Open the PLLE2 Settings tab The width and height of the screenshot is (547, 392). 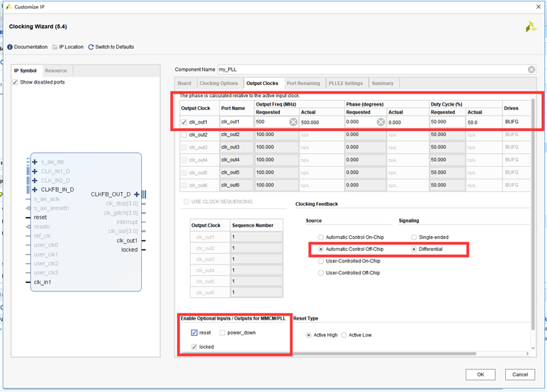coord(346,84)
